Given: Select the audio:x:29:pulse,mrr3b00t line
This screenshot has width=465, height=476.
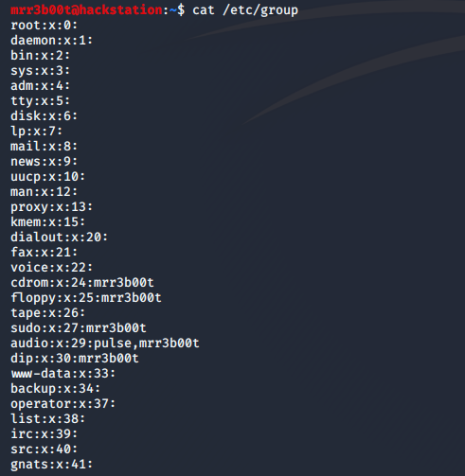Looking at the screenshot, I should pyautogui.click(x=105, y=344).
